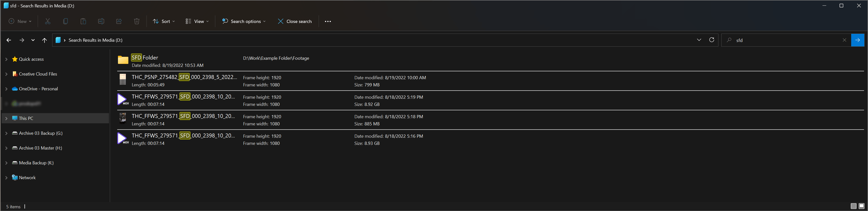Image resolution: width=868 pixels, height=211 pixels.
Task: Switch to large thumbnails view icon
Action: pyautogui.click(x=862, y=206)
